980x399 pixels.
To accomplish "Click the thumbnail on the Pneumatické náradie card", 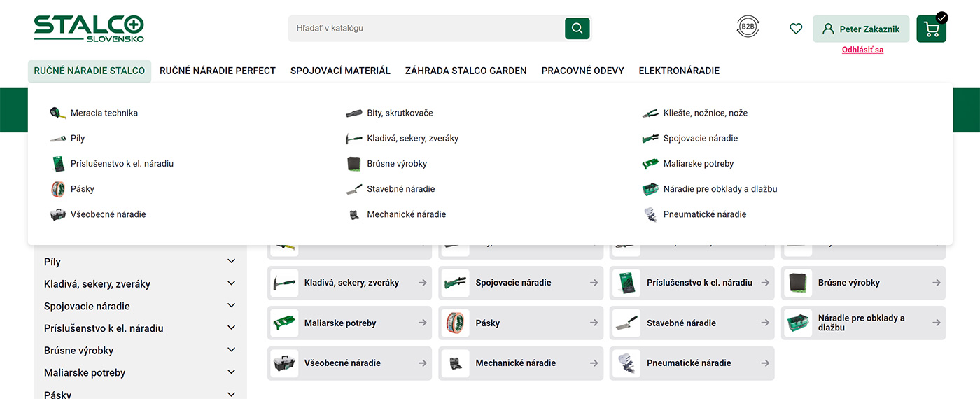I will 626,363.
